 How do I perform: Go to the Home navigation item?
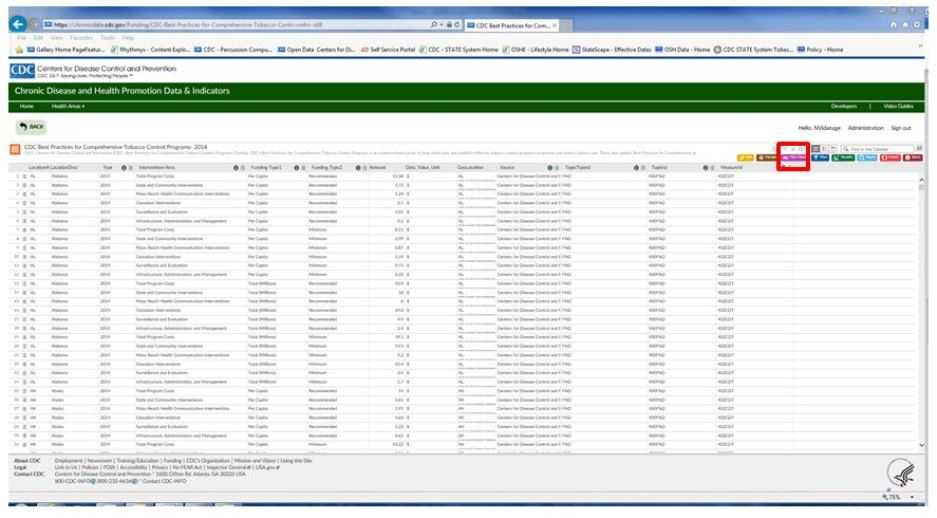coord(27,106)
